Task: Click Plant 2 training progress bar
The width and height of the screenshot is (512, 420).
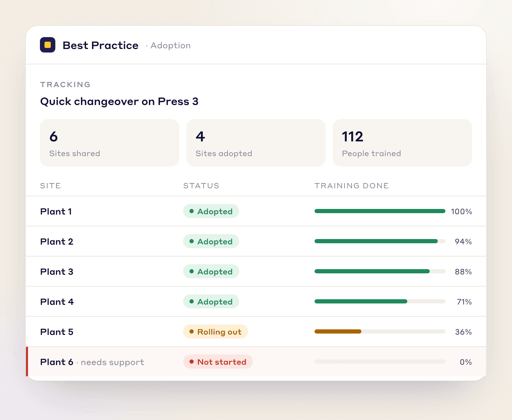Action: pyautogui.click(x=380, y=241)
